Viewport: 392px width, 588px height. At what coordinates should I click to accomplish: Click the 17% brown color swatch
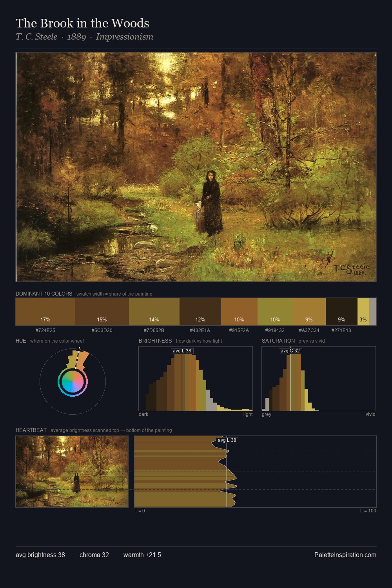pyautogui.click(x=45, y=312)
